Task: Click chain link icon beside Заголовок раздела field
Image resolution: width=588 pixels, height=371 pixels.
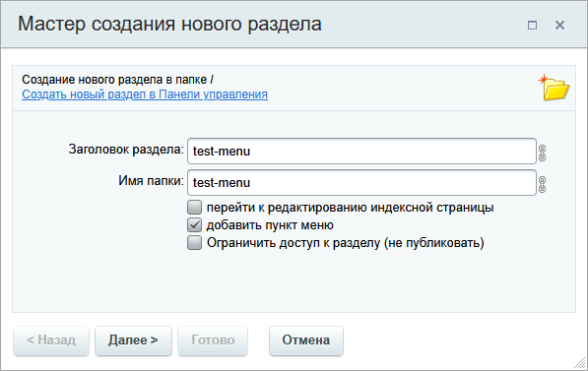Action: coord(542,153)
